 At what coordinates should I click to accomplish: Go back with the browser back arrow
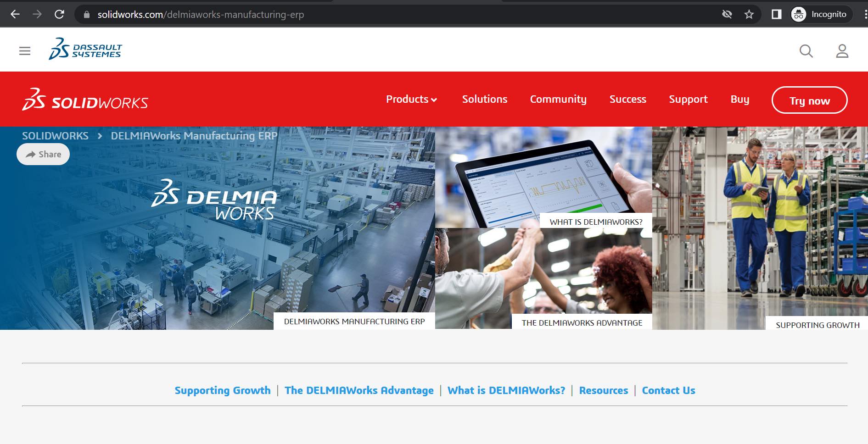[15, 14]
